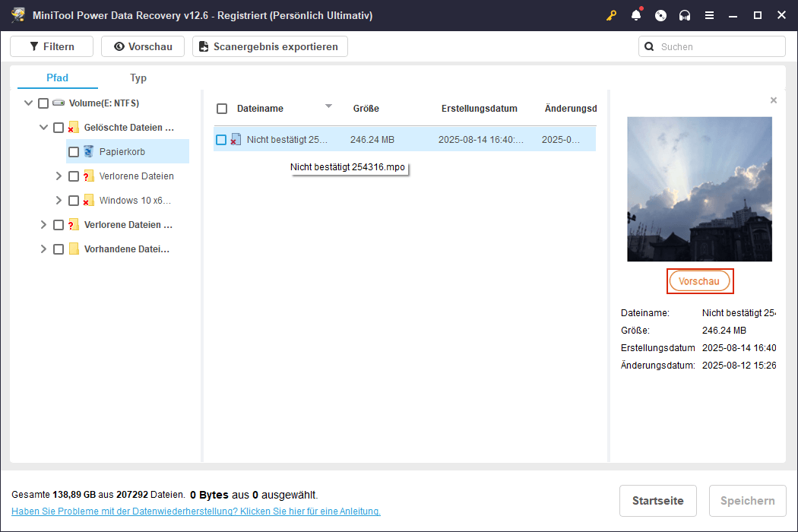Select the Papierkorb tree item
Viewport: 798px width, 532px height.
click(x=128, y=152)
